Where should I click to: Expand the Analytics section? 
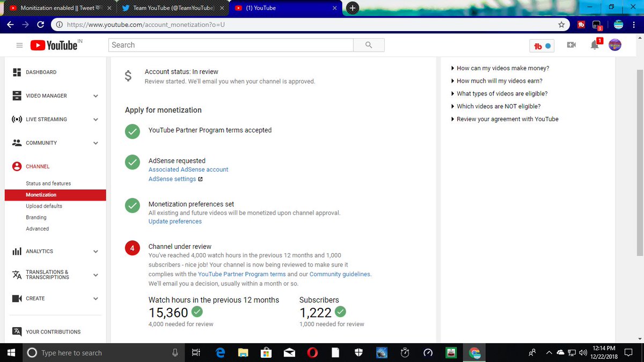96,252
